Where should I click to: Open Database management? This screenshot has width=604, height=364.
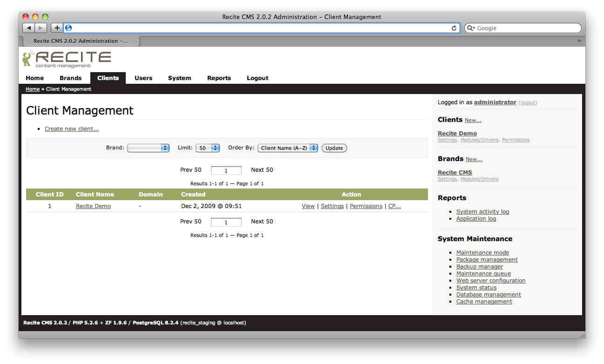489,295
